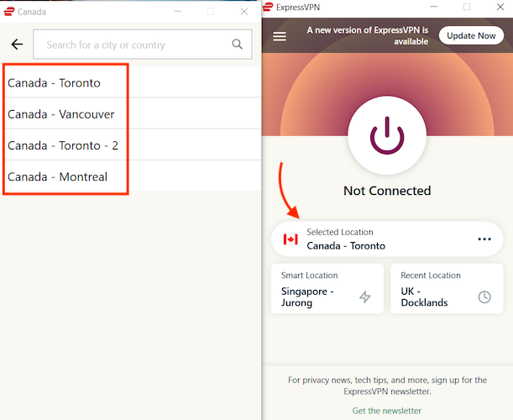Toggle the VPN power connect button
This screenshot has width=513, height=420.
[x=387, y=135]
